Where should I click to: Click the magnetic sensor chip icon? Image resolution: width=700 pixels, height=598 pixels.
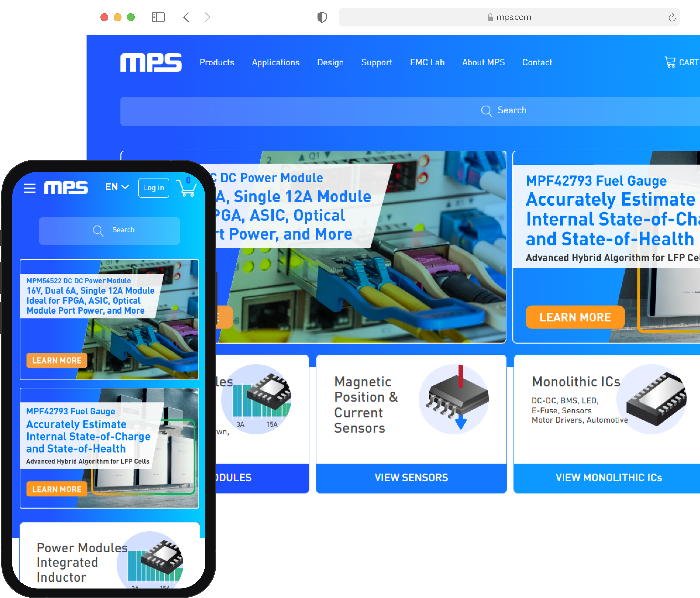454,399
